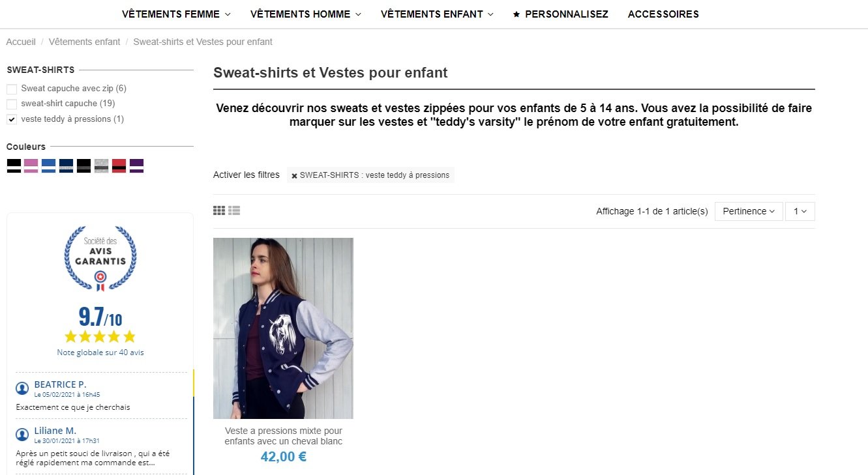Click the Accueil breadcrumb link
This screenshot has width=868, height=475.
(21, 42)
